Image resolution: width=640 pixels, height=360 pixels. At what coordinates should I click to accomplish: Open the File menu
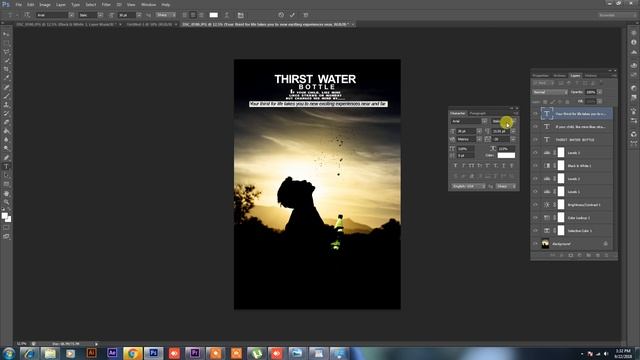click(x=18, y=4)
